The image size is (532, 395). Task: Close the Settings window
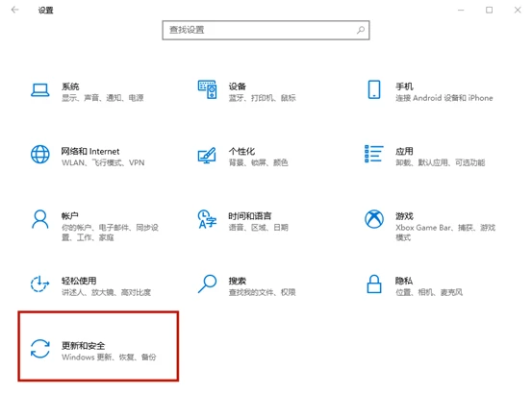click(518, 10)
